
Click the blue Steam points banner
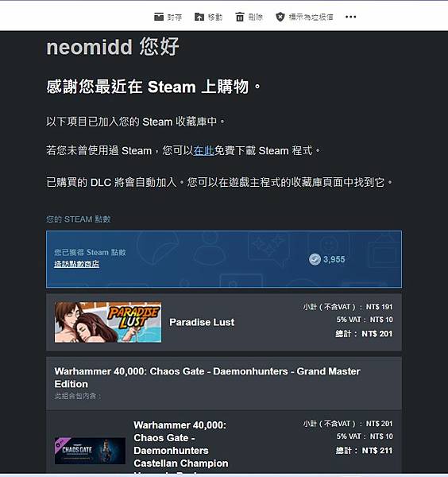point(224,259)
